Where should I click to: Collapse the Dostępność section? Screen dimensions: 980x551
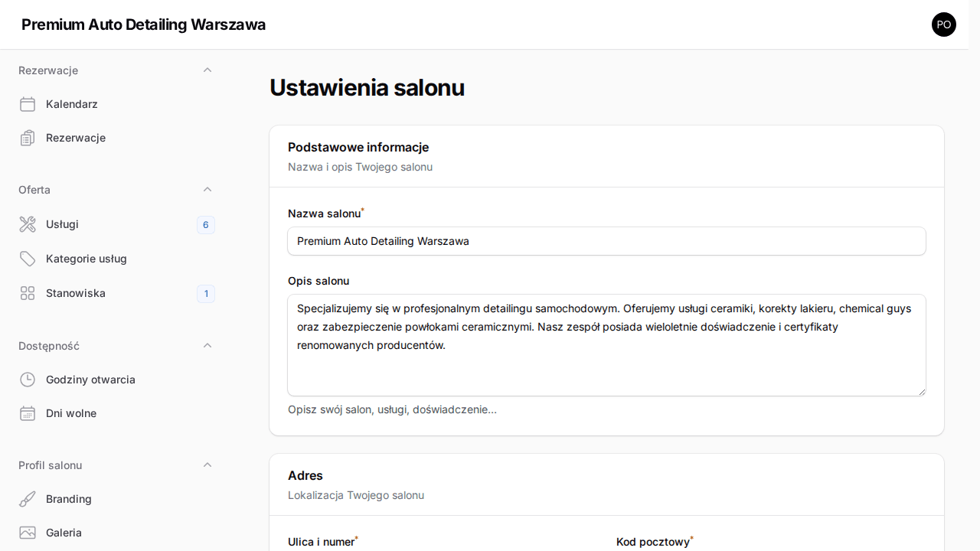[x=207, y=345]
